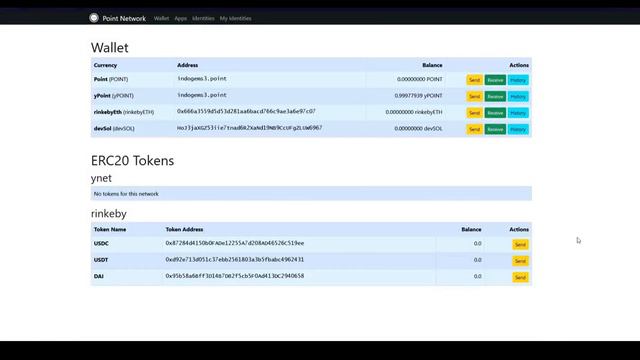Open the Point Network home link

124,18
